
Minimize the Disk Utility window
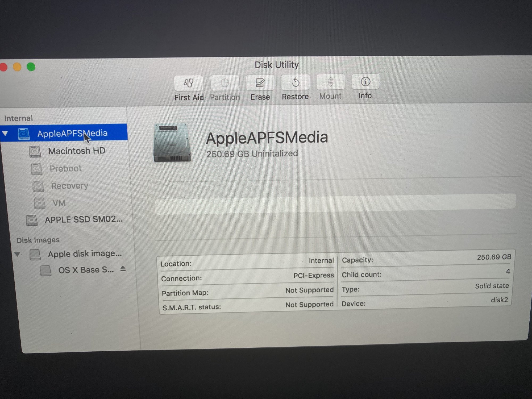(17, 67)
